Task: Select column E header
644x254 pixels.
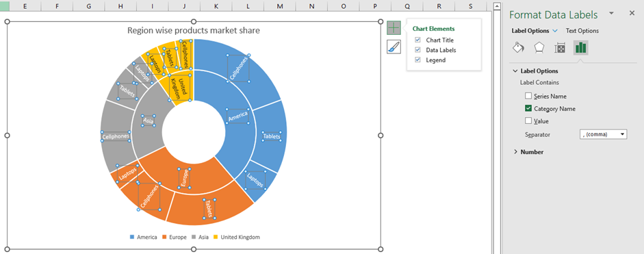Action: pos(25,5)
